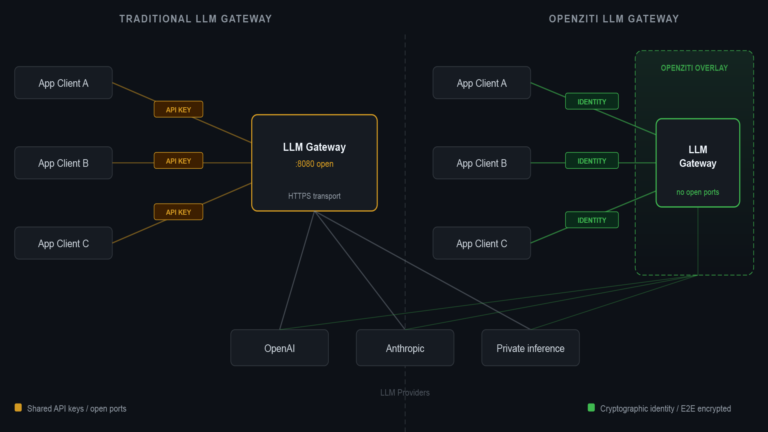768x432 pixels.
Task: Select App Client A in the OpenZiti gateway diagram
Action: pos(482,83)
